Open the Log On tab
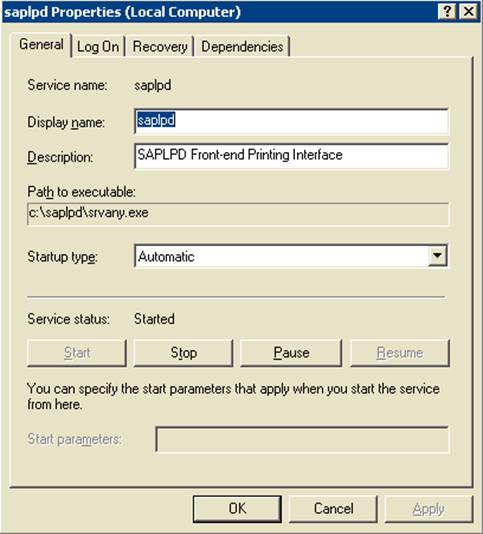The height and width of the screenshot is (534, 483). 98,47
